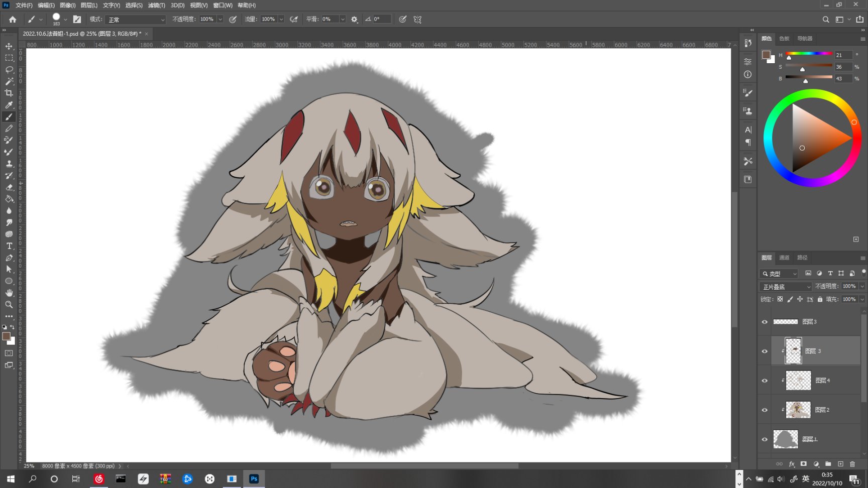Expand smoothing 0% dropdown arrow
This screenshot has width=868, height=488.
tap(343, 19)
